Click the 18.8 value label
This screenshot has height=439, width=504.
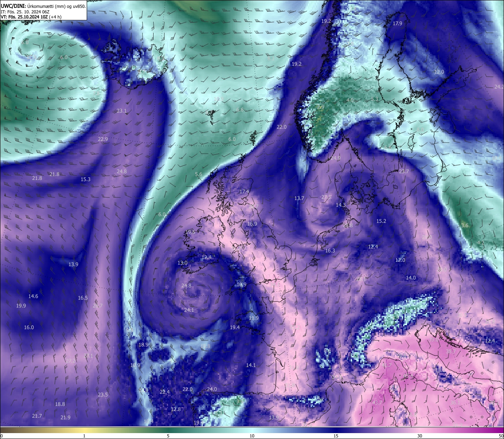[x=60, y=404]
